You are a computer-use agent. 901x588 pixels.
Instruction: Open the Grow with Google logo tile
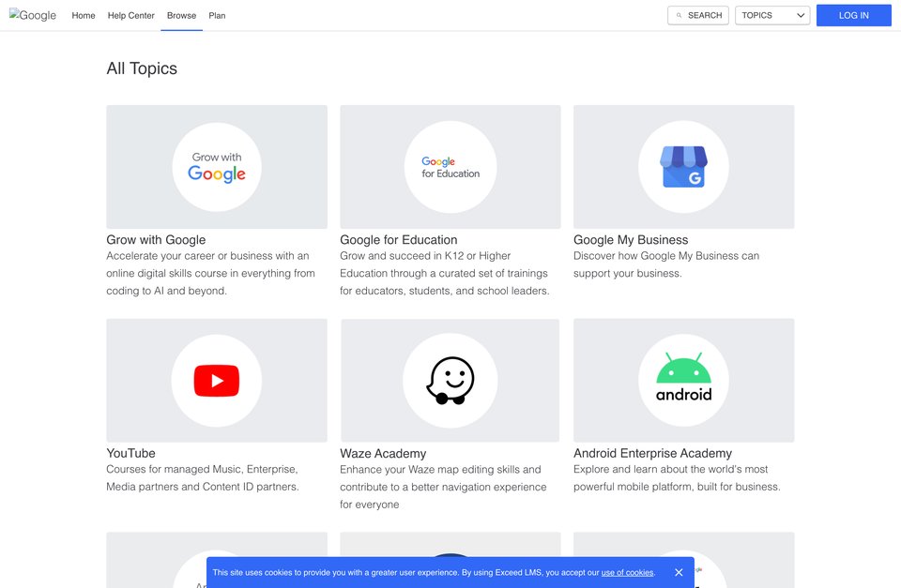[217, 167]
